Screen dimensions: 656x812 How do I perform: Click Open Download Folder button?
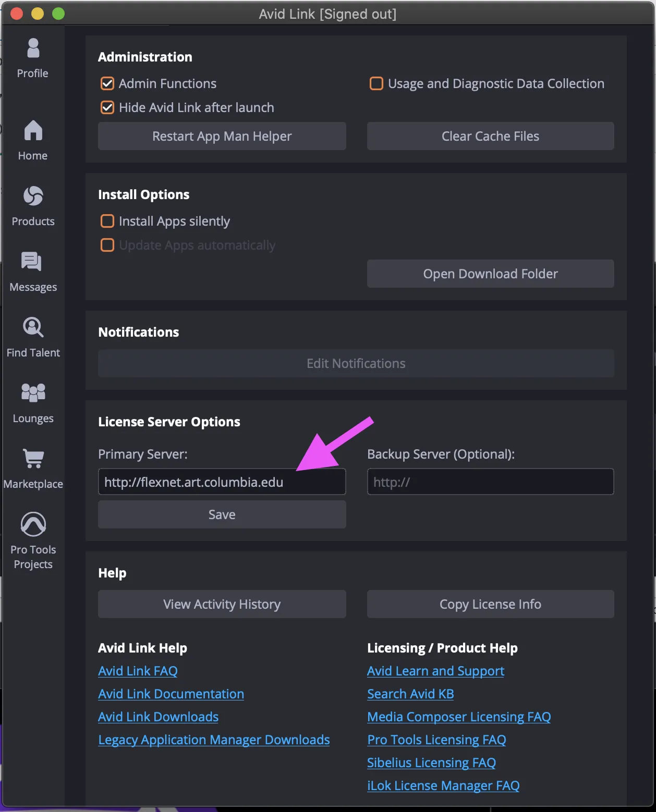click(491, 274)
